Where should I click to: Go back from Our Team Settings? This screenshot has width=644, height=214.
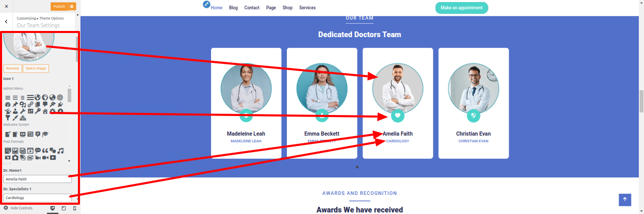click(x=6, y=22)
